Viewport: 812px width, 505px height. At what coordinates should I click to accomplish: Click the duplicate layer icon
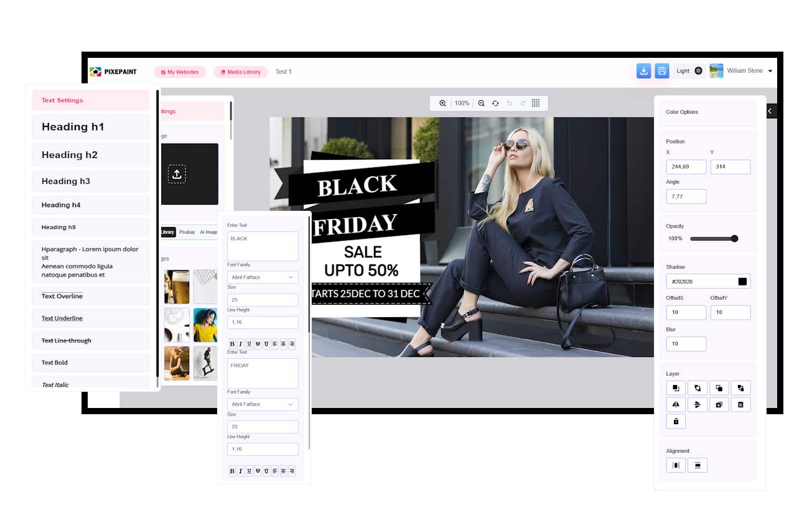pyautogui.click(x=719, y=404)
